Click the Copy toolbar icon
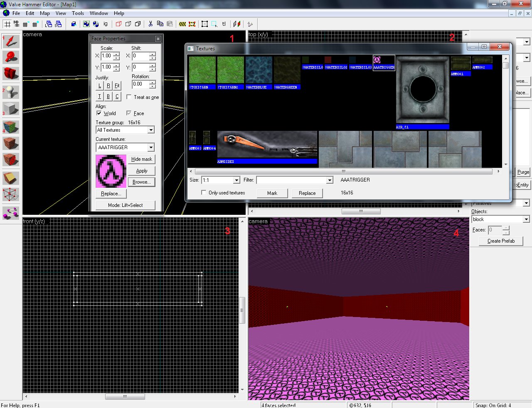The height and width of the screenshot is (408, 532). point(160,24)
